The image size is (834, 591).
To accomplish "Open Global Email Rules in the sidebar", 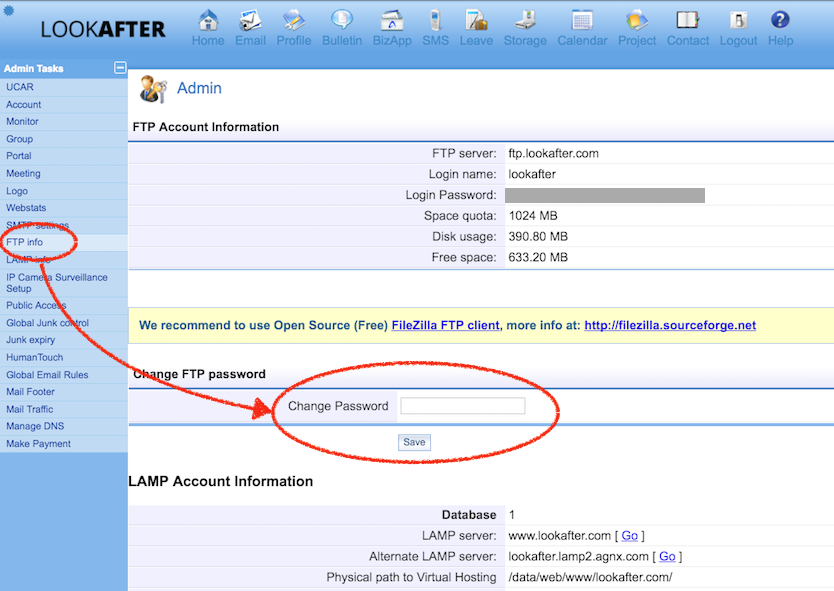I will [x=47, y=375].
